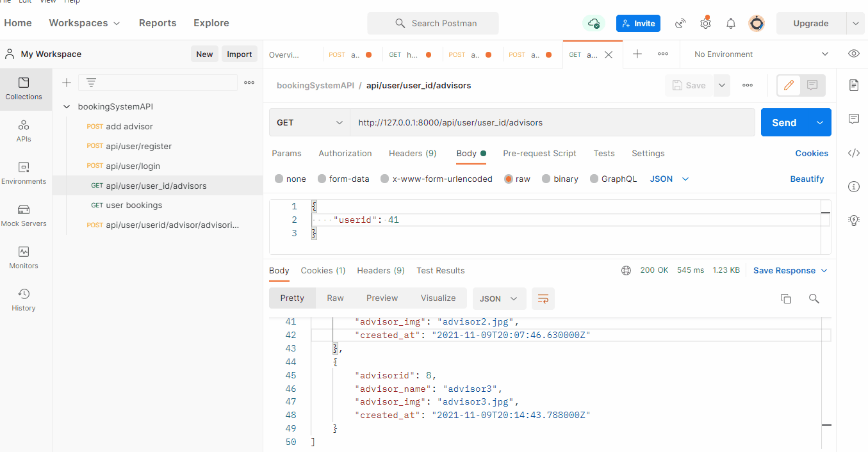
Task: Open the code snippet icon
Action: (854, 153)
